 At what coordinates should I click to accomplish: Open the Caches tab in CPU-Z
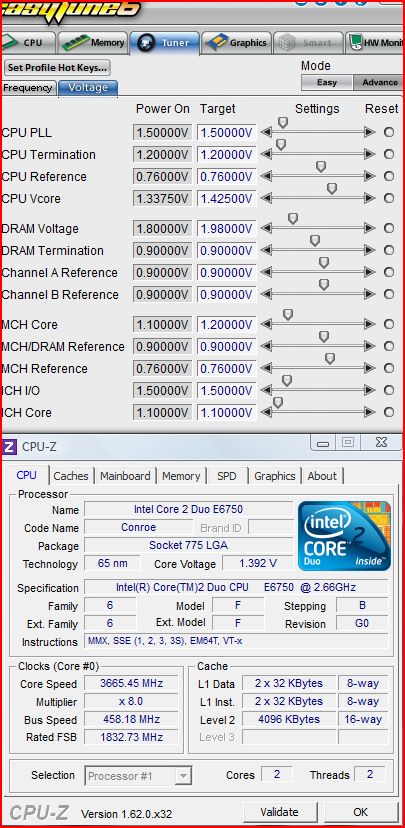[71, 476]
